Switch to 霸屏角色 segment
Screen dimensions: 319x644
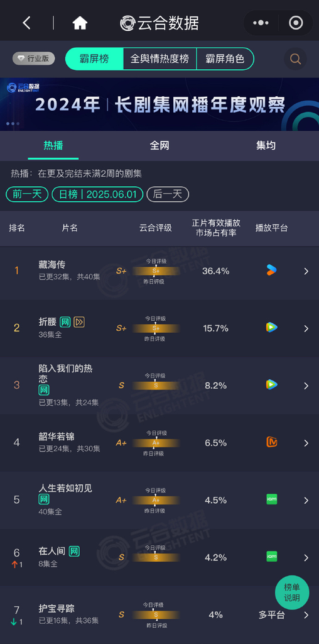[x=225, y=58]
